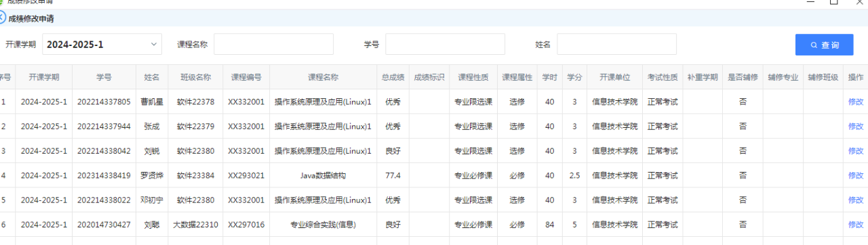Select 罗贤烨's 专业必修课 cell
This screenshot has height=245, width=868.
pos(473,175)
